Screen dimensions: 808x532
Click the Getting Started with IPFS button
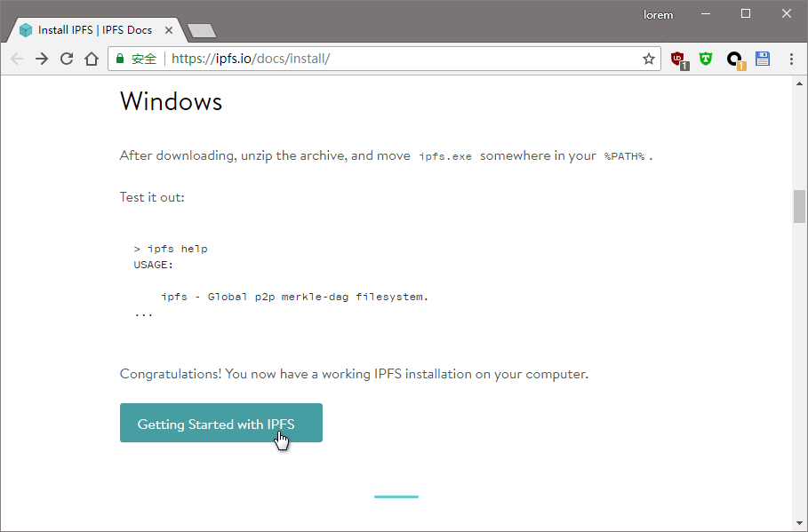pos(221,423)
